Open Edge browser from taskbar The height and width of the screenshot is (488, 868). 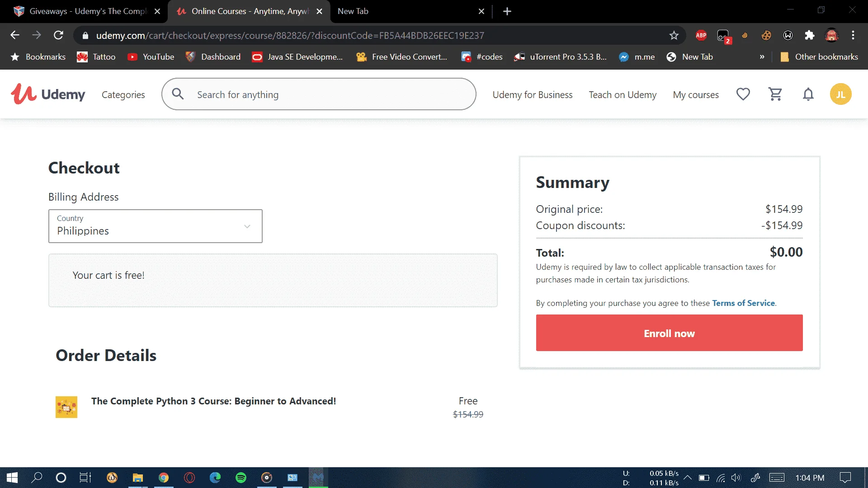pos(215,478)
